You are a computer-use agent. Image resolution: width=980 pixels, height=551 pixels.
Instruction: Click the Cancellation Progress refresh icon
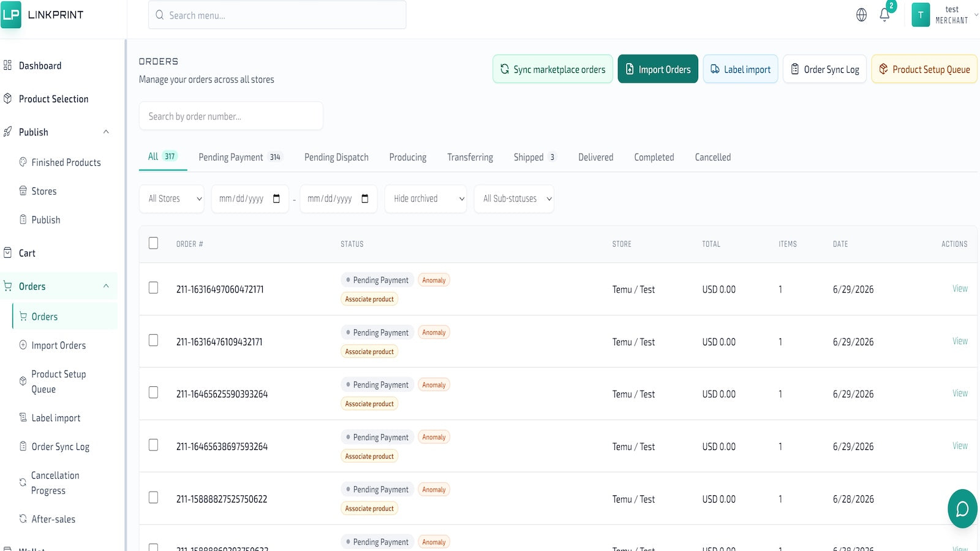(x=23, y=482)
